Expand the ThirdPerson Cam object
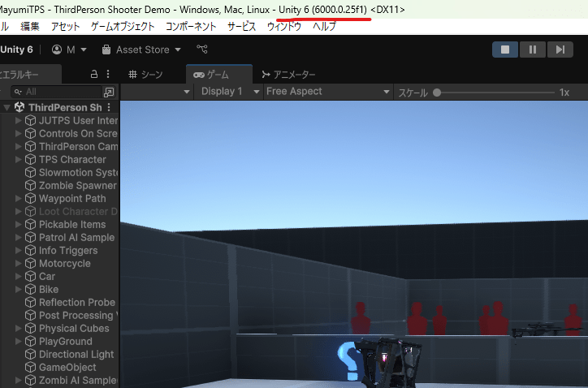This screenshot has height=388, width=588. (18, 146)
